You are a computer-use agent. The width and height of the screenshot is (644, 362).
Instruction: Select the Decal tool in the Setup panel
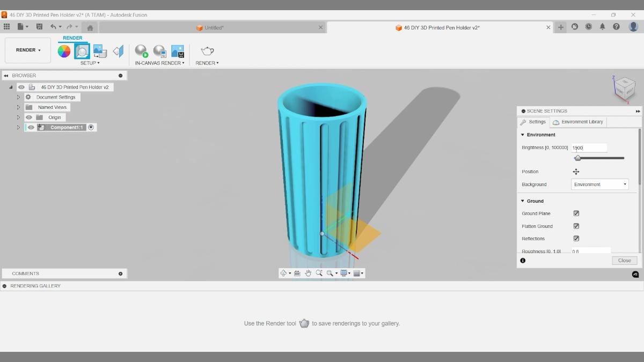118,51
